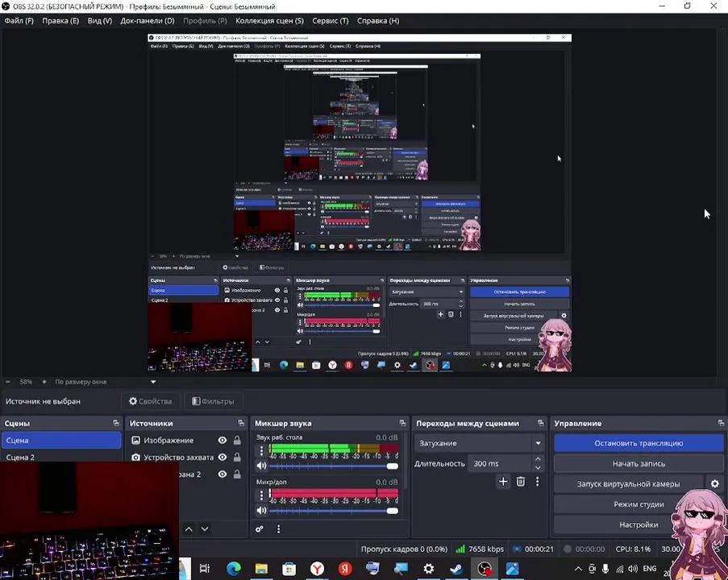
Task: Open the По размеру окна scaling dropdown
Action: [x=105, y=382]
